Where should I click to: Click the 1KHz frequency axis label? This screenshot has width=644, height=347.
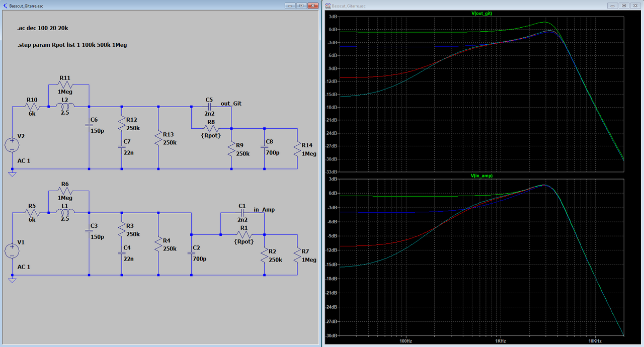click(501, 341)
